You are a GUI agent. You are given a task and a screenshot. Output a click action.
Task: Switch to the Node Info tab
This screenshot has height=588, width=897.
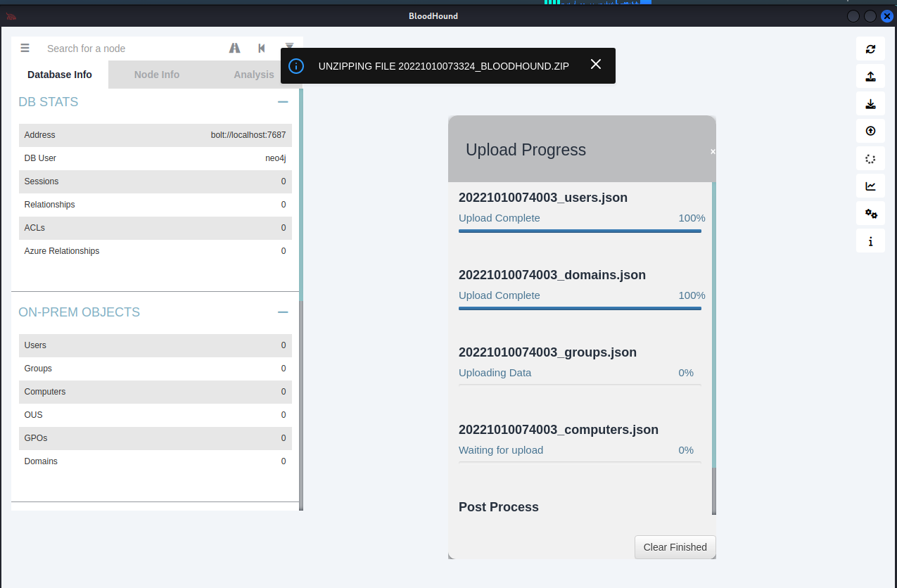pos(157,75)
